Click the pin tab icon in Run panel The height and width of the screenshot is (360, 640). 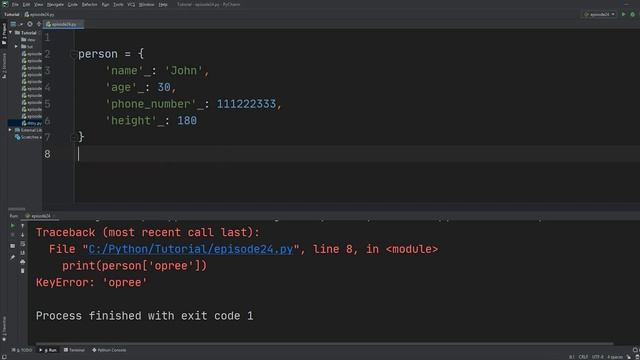pos(13,257)
